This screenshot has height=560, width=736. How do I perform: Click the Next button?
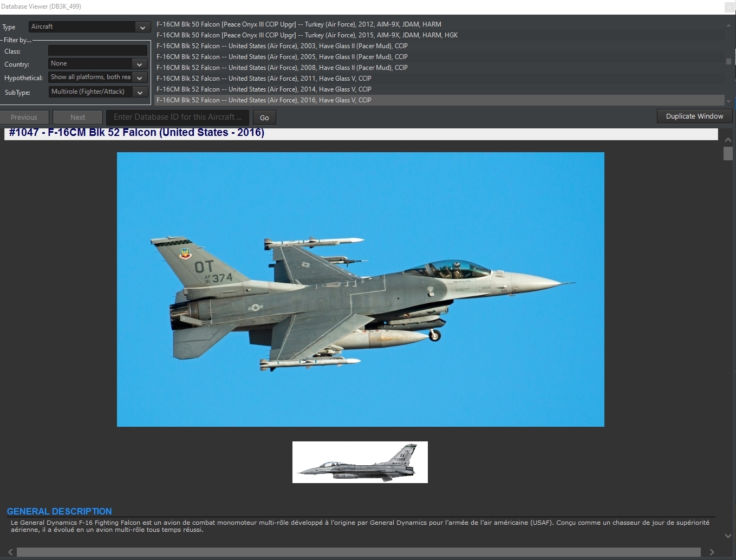point(77,117)
